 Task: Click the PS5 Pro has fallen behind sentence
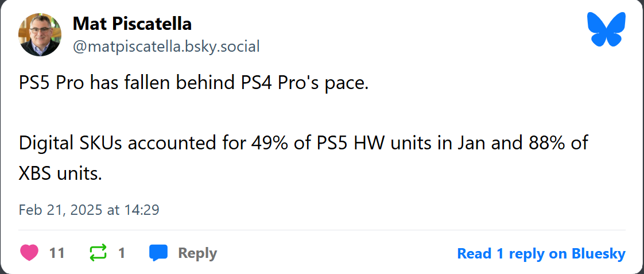[x=194, y=84]
